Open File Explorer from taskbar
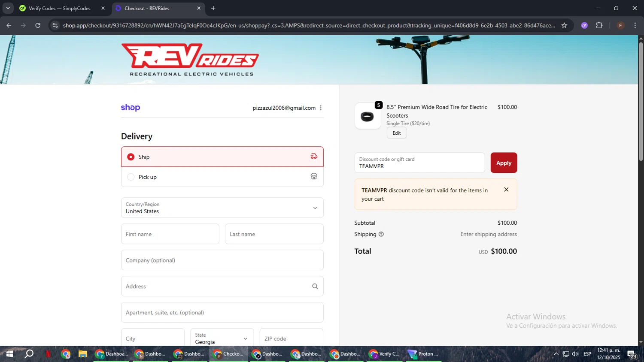This screenshot has width=644, height=362. coord(82,354)
